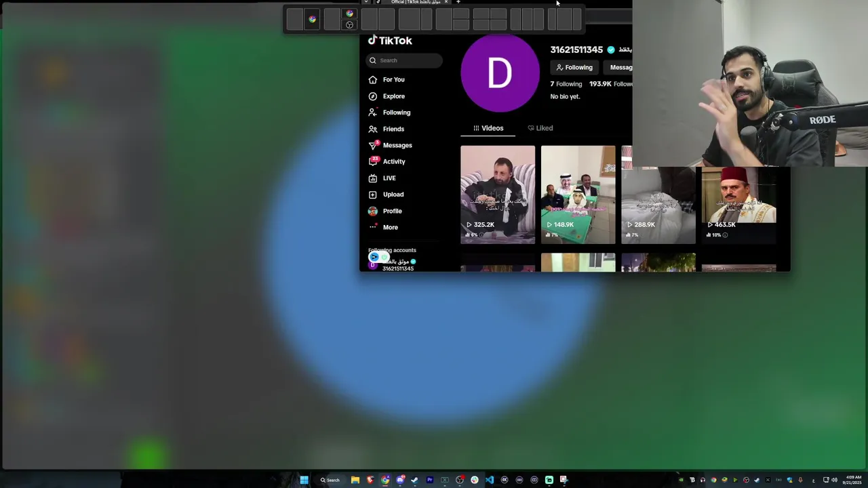The height and width of the screenshot is (488, 868).
Task: Click the verified badge next to the username
Action: pyautogui.click(x=611, y=49)
